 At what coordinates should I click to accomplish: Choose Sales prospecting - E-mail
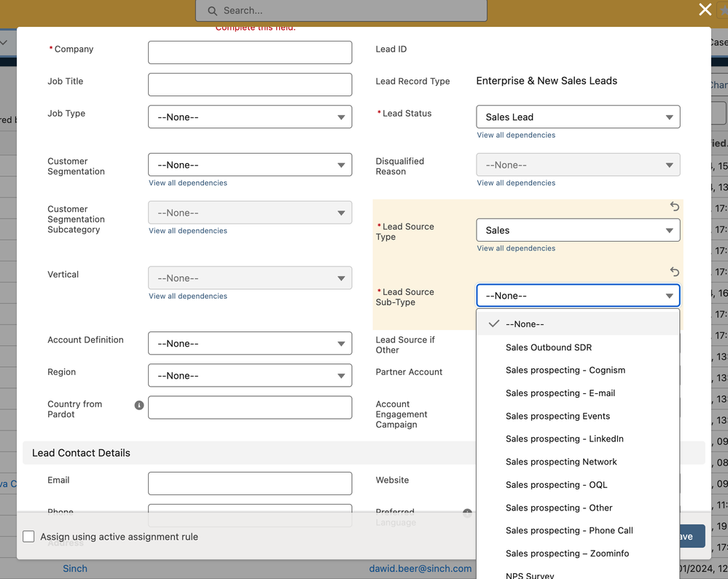point(578,393)
